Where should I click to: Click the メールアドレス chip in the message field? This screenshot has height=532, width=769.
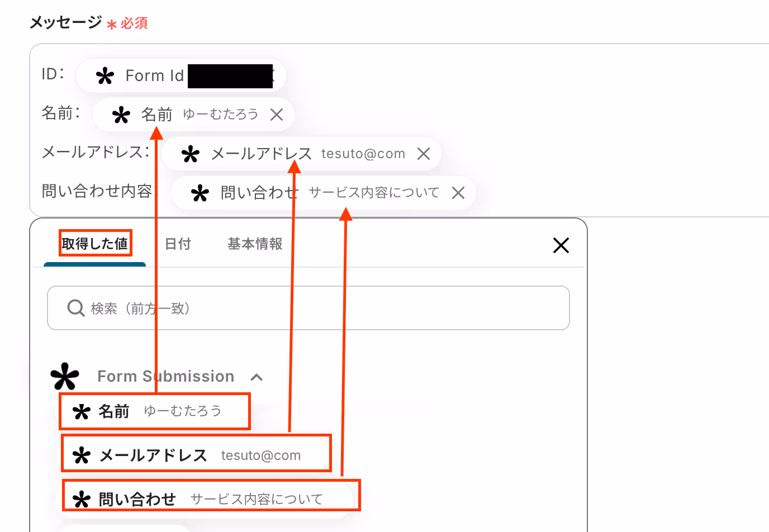[x=301, y=154]
